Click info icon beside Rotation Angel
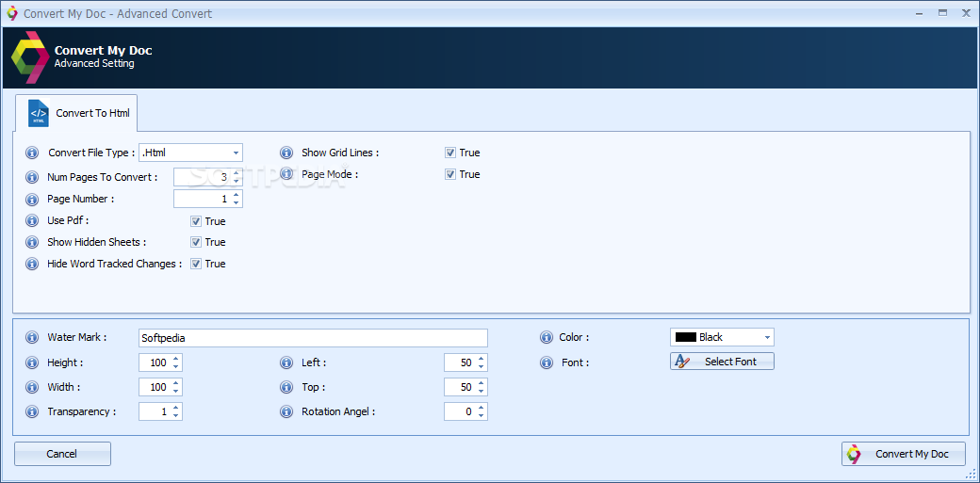Screen dimensions: 980x483 (x=286, y=411)
